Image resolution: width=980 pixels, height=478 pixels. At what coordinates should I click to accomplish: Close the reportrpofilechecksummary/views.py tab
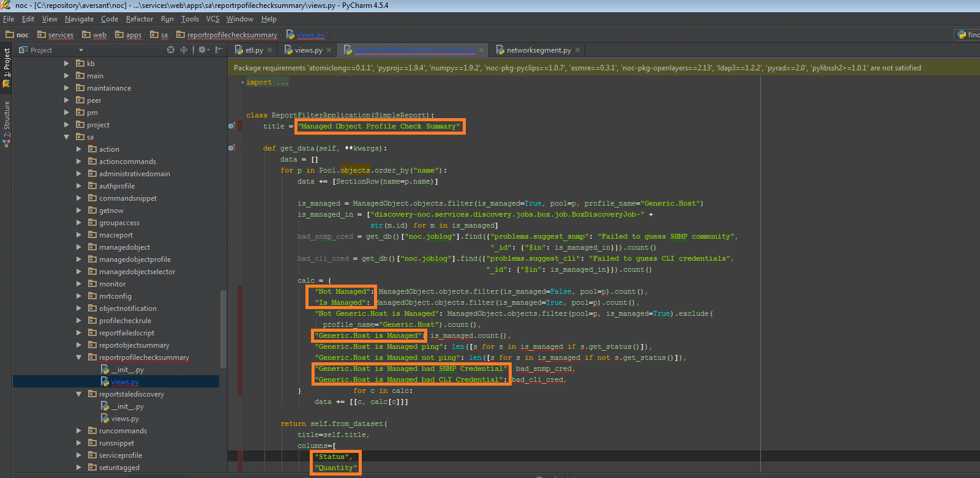point(482,50)
